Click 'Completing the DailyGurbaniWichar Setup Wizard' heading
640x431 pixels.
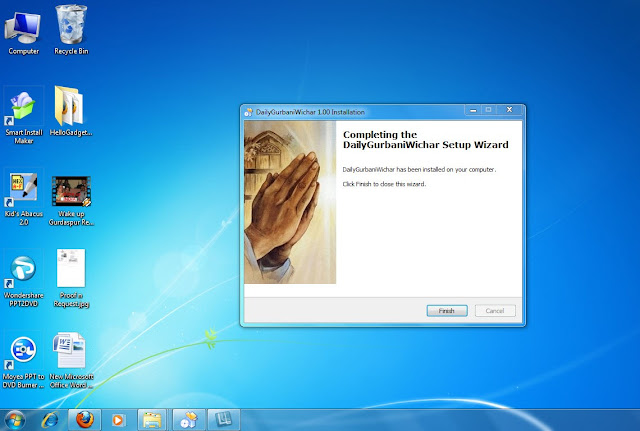click(426, 140)
